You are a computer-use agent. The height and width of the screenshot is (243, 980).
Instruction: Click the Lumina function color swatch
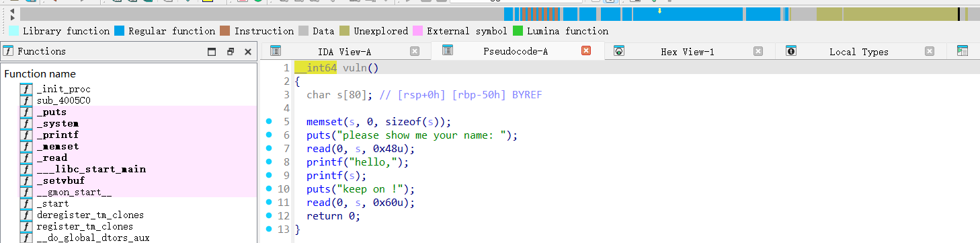pos(518,31)
